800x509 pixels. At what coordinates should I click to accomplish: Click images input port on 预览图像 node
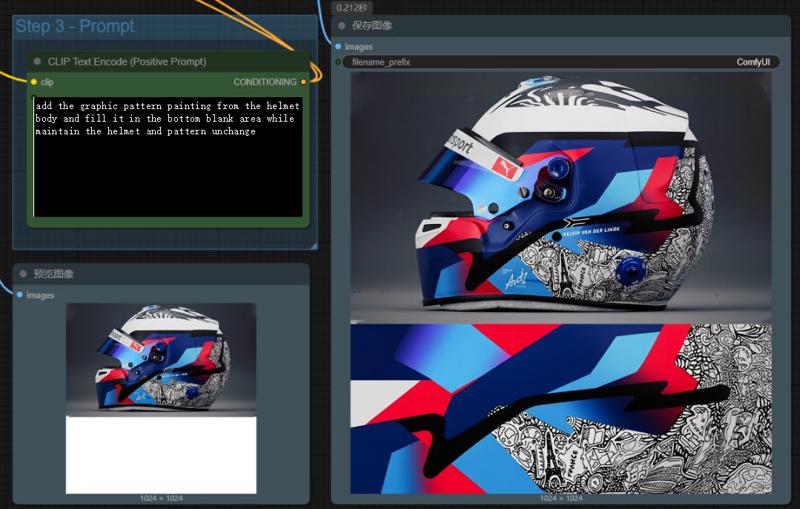coord(19,295)
